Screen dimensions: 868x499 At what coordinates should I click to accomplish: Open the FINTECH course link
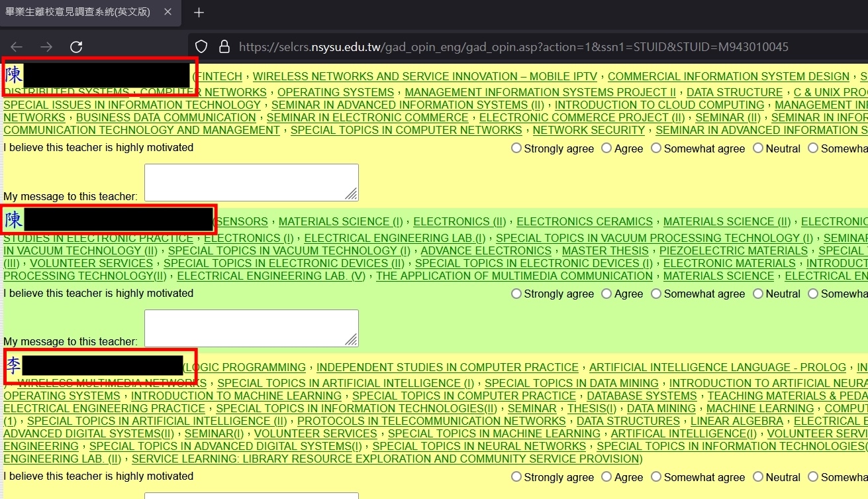[219, 77]
